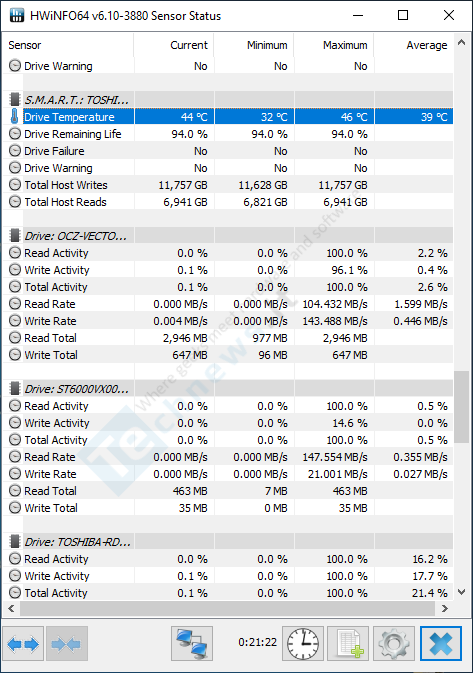Click the expand layout blue arrows icon
This screenshot has height=673, width=473.
point(23,643)
